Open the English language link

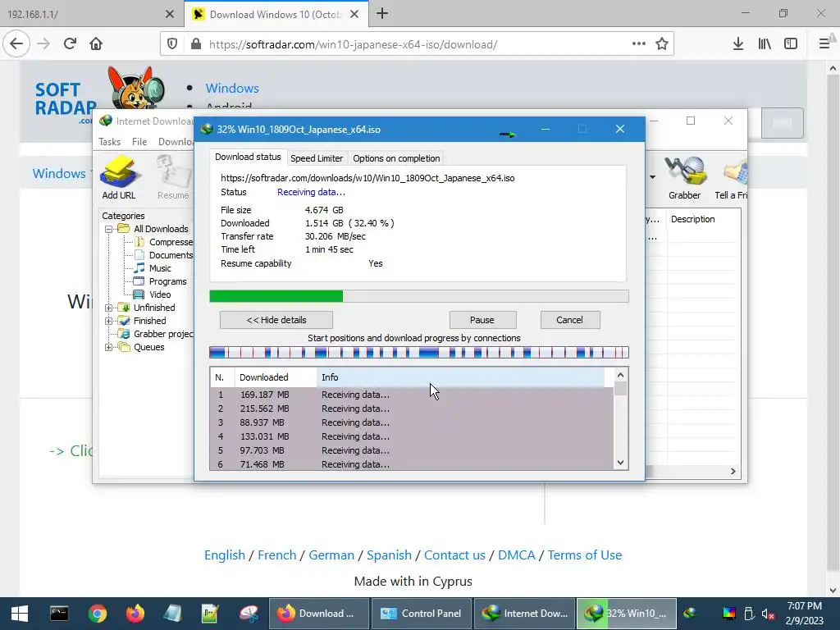pos(225,555)
